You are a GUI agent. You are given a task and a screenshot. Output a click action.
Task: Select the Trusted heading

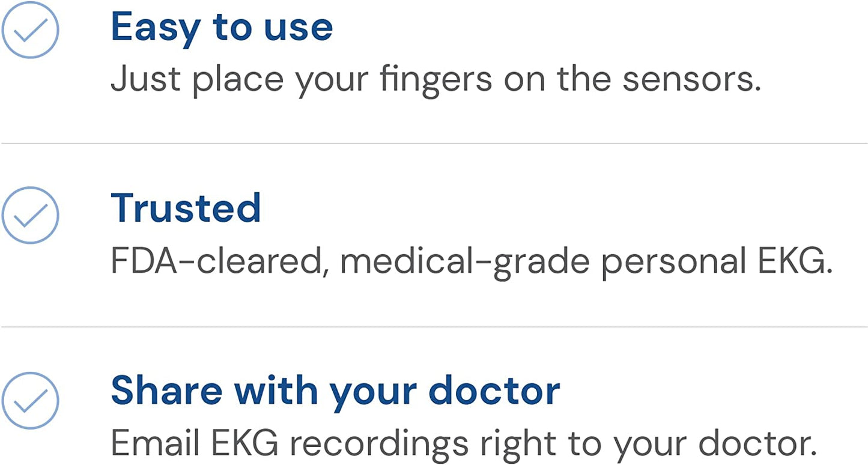click(186, 208)
